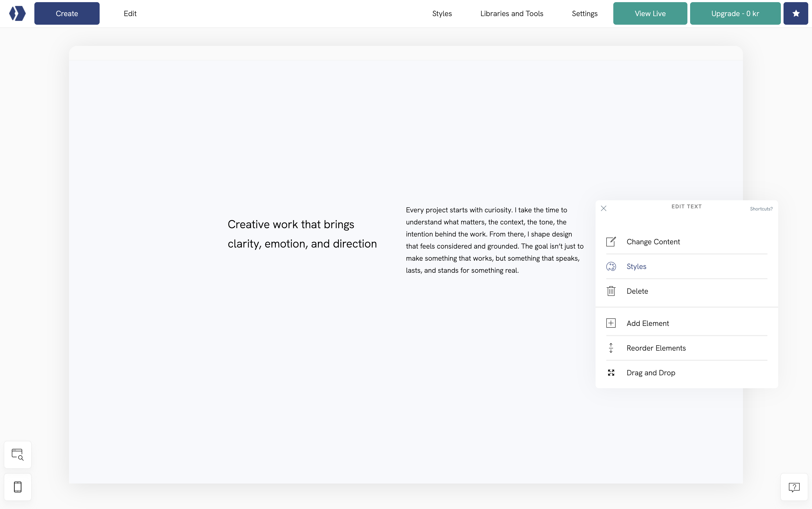Click the Upgrade - 0 kr button
Image resolution: width=812 pixels, height=509 pixels.
(x=735, y=13)
